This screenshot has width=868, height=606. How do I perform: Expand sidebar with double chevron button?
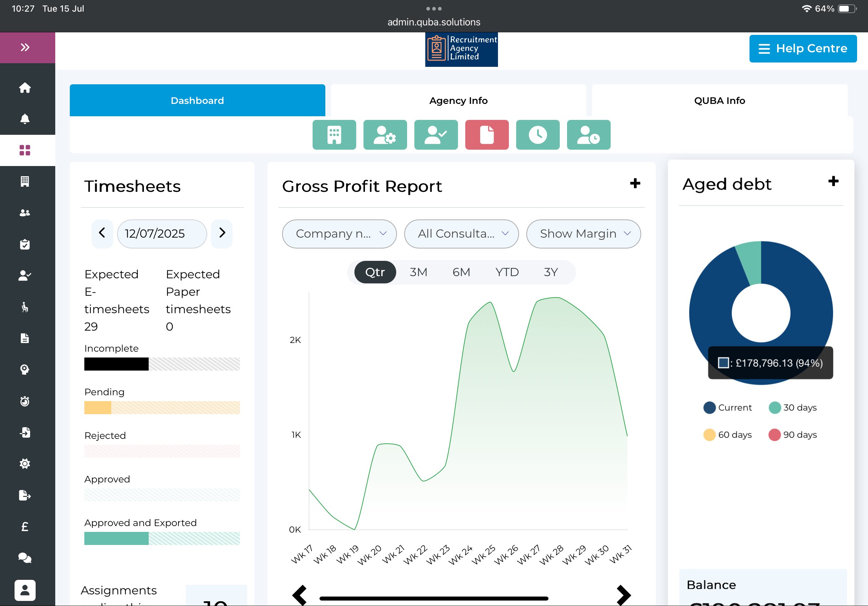tap(25, 47)
